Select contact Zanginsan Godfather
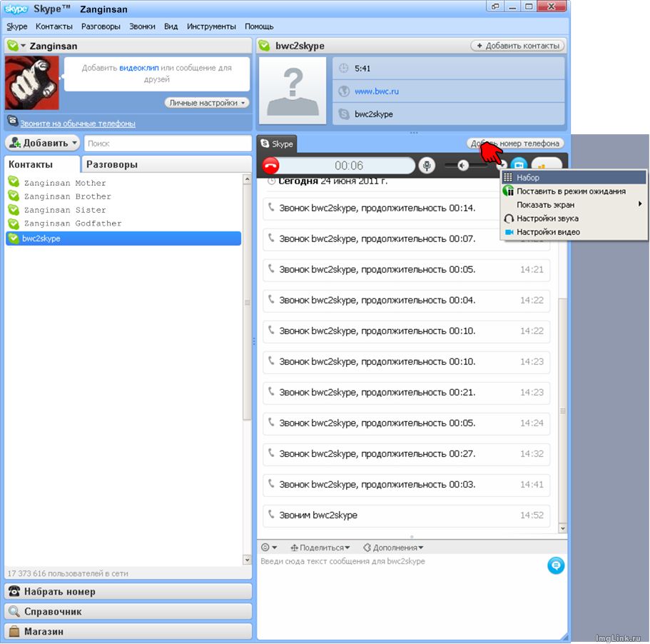650x644 pixels. pyautogui.click(x=123, y=223)
